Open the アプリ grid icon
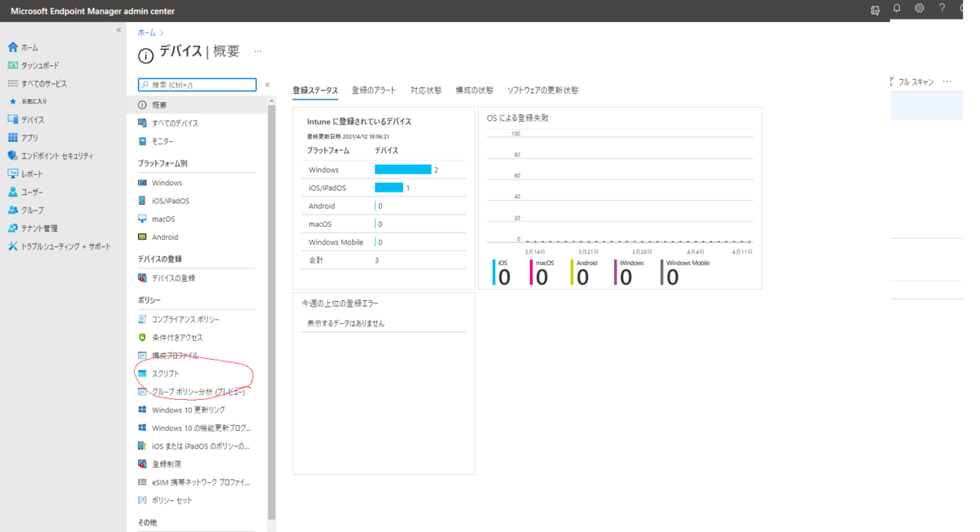 pos(12,138)
